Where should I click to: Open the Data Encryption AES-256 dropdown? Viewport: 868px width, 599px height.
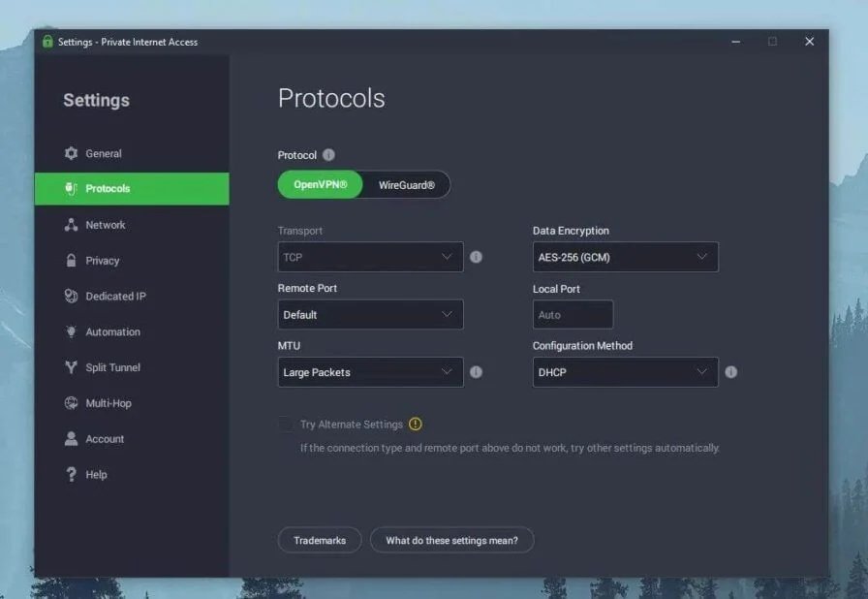tap(626, 257)
